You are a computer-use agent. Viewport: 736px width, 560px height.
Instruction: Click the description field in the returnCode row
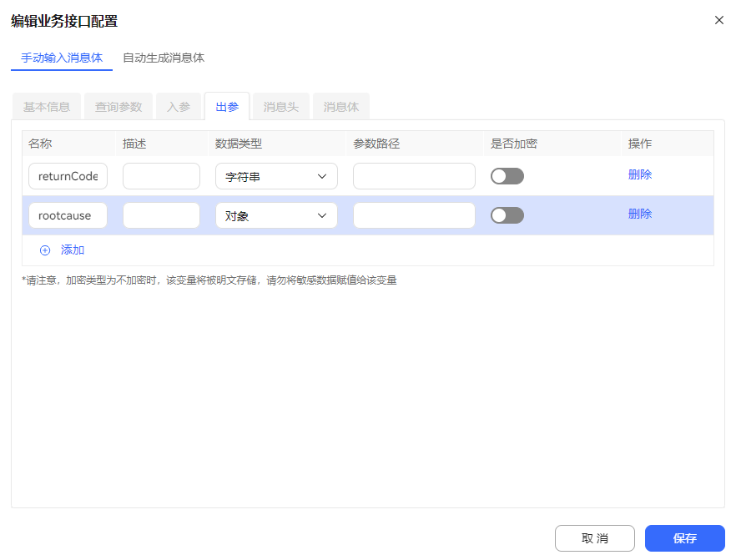pos(162,176)
